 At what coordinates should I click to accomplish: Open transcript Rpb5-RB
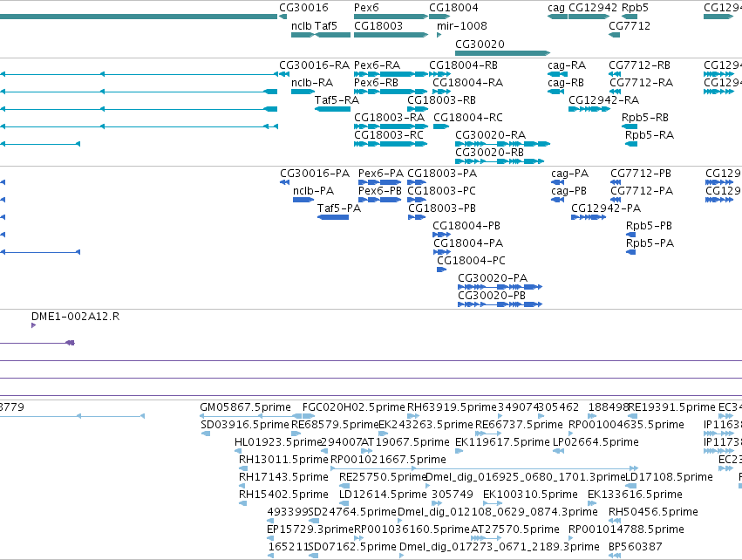(x=645, y=118)
